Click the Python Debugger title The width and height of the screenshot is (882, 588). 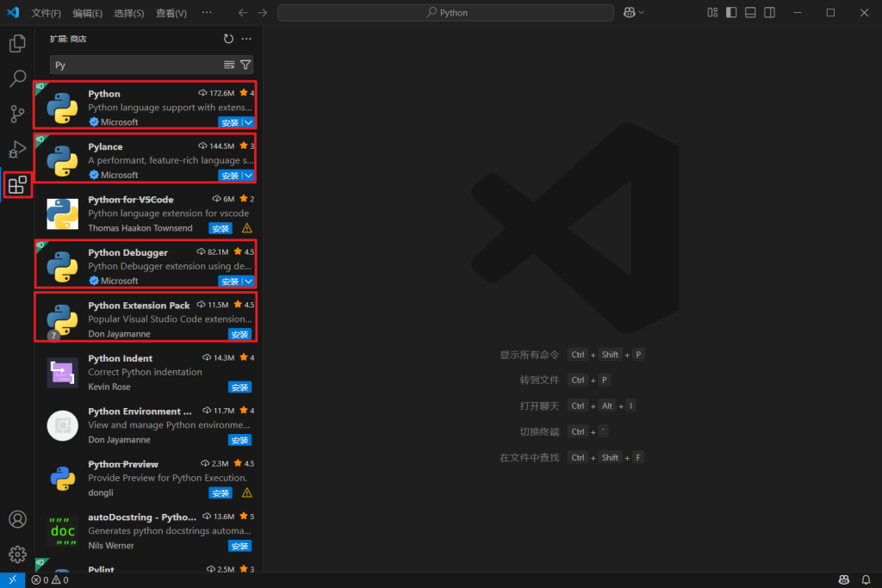[127, 252]
